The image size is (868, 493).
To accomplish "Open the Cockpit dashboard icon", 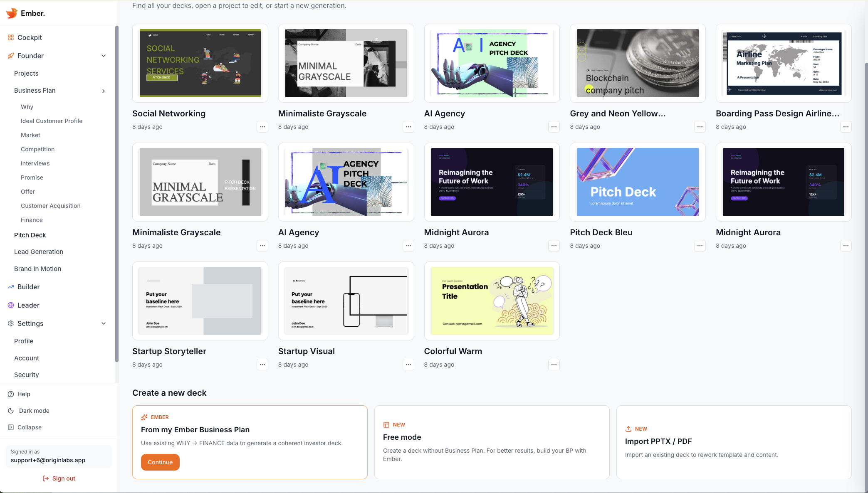I will [10, 37].
